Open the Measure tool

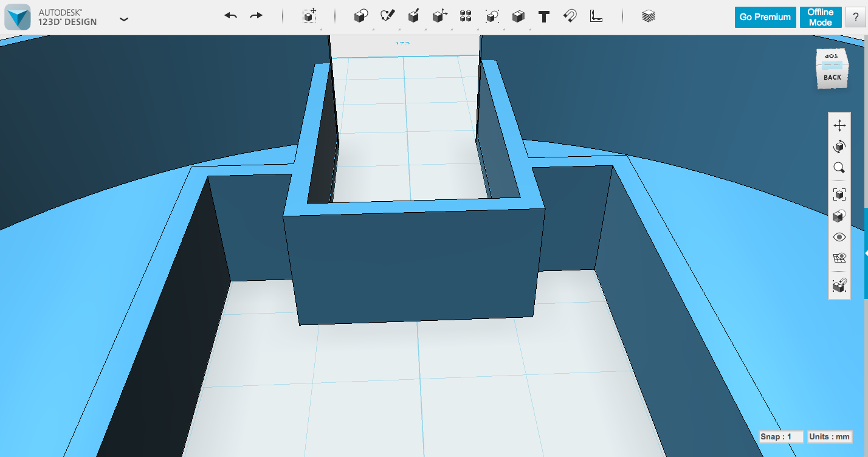596,15
